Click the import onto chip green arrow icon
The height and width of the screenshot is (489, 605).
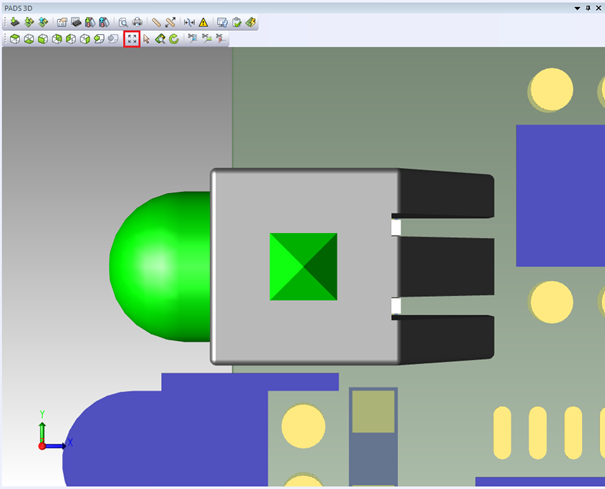[15, 22]
